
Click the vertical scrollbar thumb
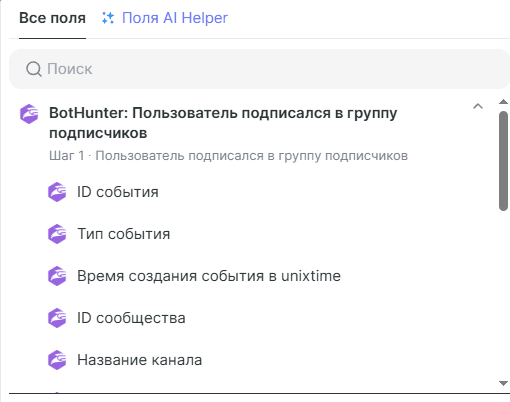coord(503,161)
